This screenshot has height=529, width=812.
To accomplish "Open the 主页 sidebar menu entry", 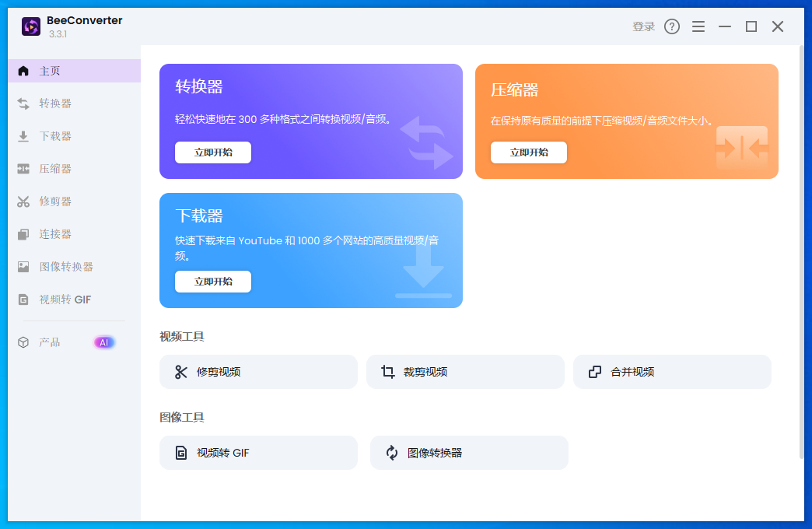I will [x=74, y=71].
